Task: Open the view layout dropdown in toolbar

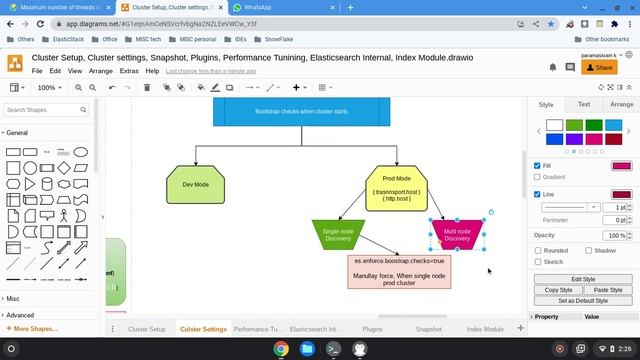Action: click(x=17, y=87)
